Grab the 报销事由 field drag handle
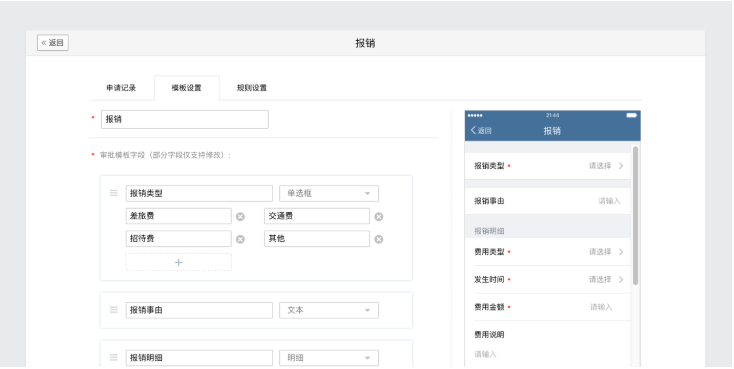 pyautogui.click(x=114, y=310)
